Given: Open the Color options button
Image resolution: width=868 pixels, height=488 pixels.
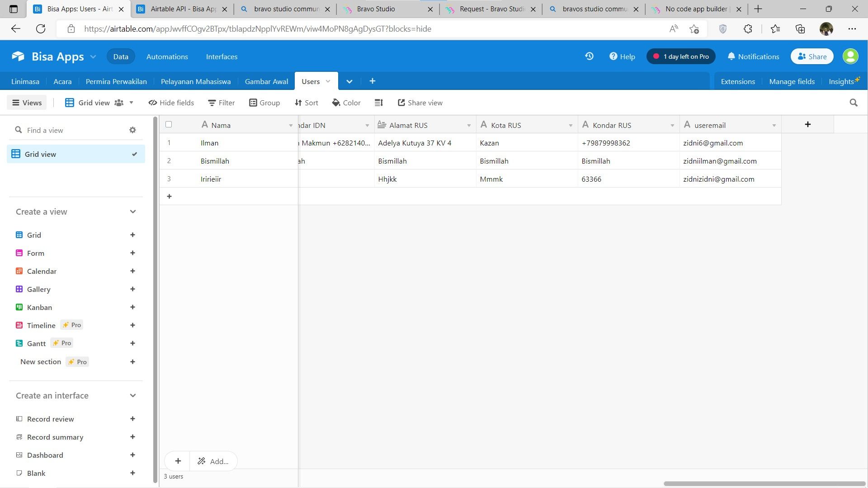Looking at the screenshot, I should [346, 103].
